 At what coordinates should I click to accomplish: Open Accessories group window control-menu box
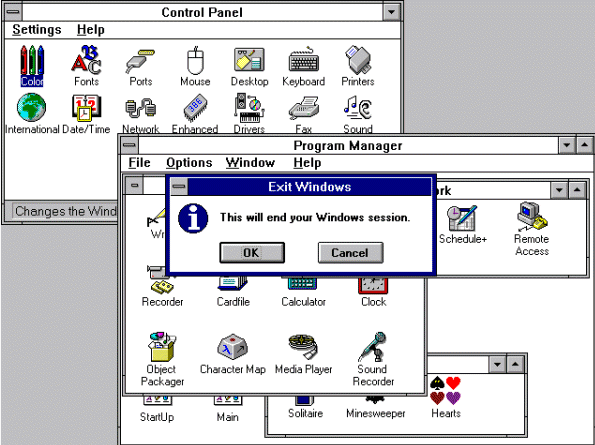(134, 186)
